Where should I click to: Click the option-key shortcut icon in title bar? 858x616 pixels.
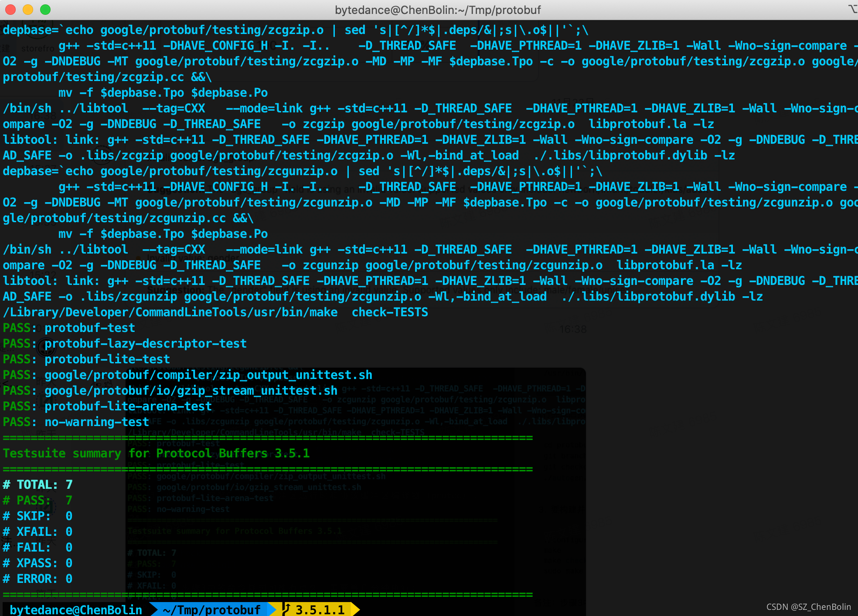[x=852, y=9]
